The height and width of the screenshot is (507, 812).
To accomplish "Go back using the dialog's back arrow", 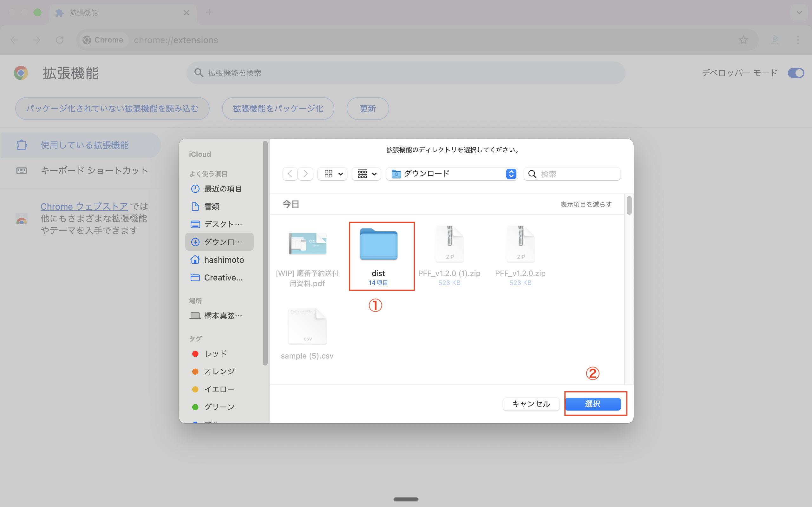I will (290, 174).
